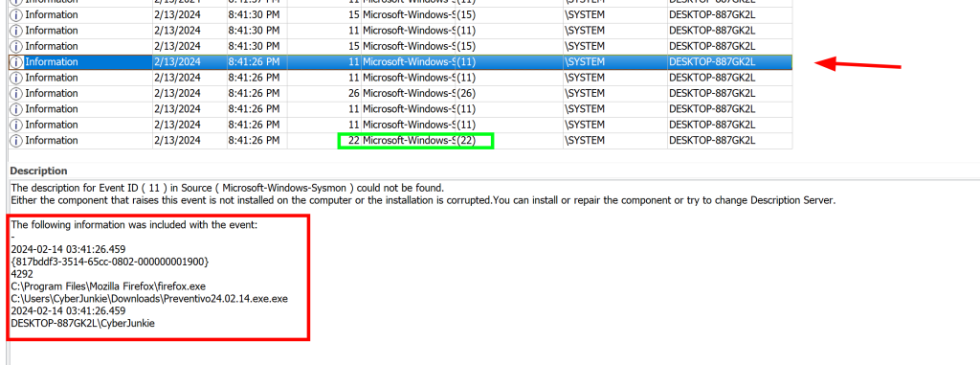The width and height of the screenshot is (980, 365).
Task: Click DESKTOP-887GK2L in the event 26 row
Action: click(712, 93)
